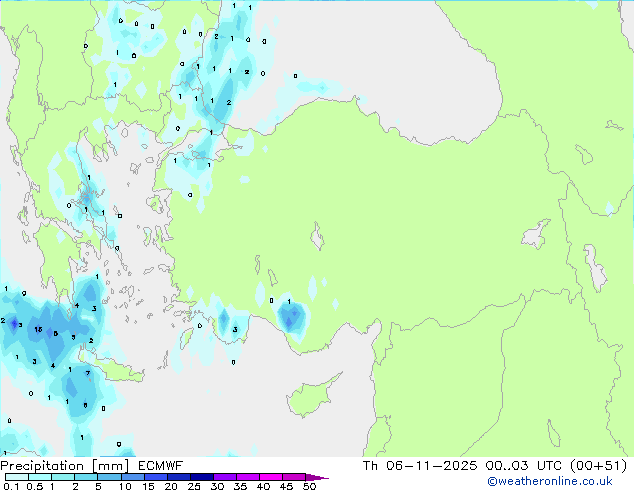Click the 'ECMWF' model label
The height and width of the screenshot is (490, 634).
(x=160, y=466)
